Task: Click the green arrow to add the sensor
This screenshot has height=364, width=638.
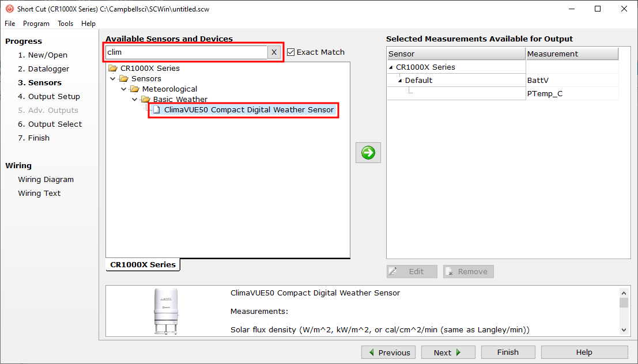Action: tap(368, 153)
